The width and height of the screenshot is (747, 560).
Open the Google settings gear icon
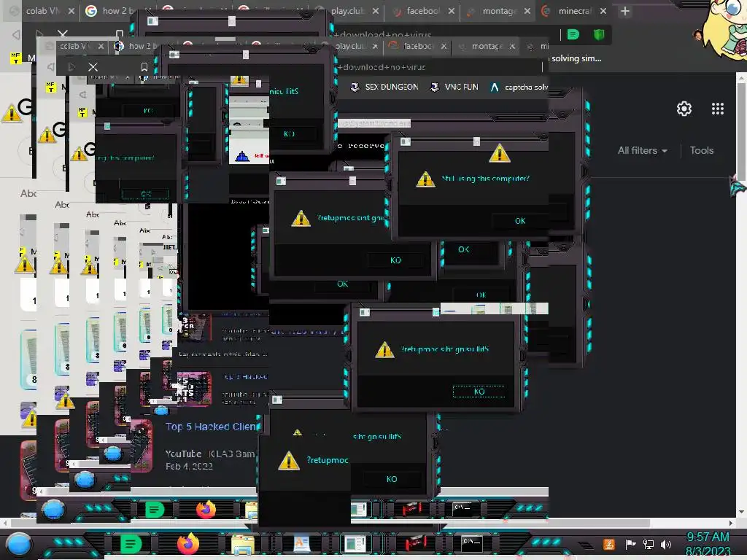point(684,109)
